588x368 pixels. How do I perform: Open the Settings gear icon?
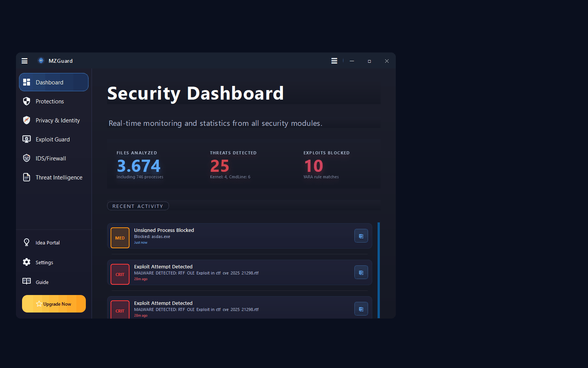point(27,262)
